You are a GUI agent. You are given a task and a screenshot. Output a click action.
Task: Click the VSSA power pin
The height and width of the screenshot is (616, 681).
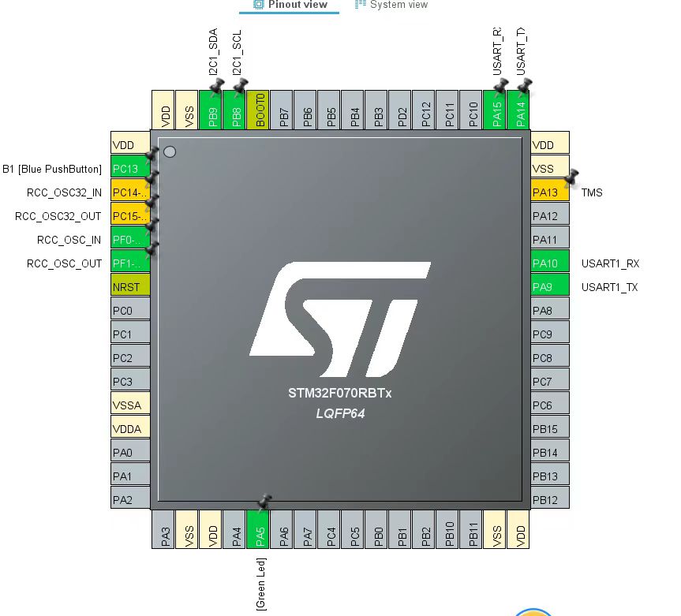[130, 403]
